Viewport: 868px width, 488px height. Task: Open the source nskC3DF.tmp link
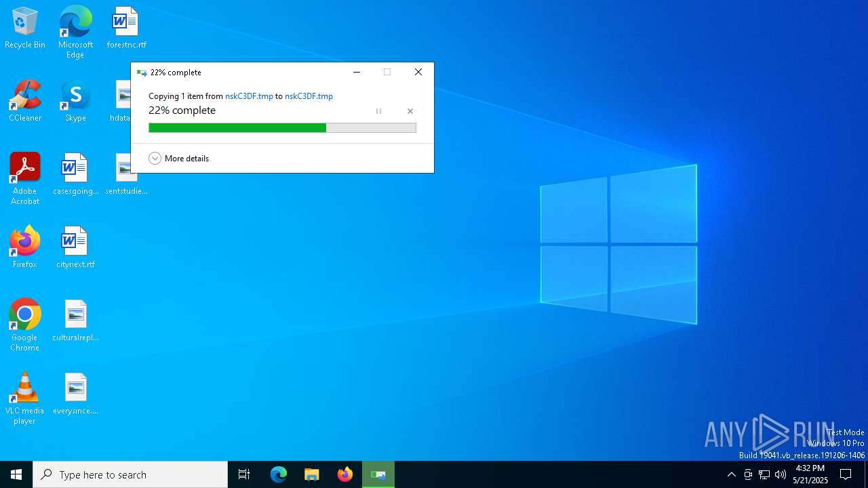tap(249, 96)
